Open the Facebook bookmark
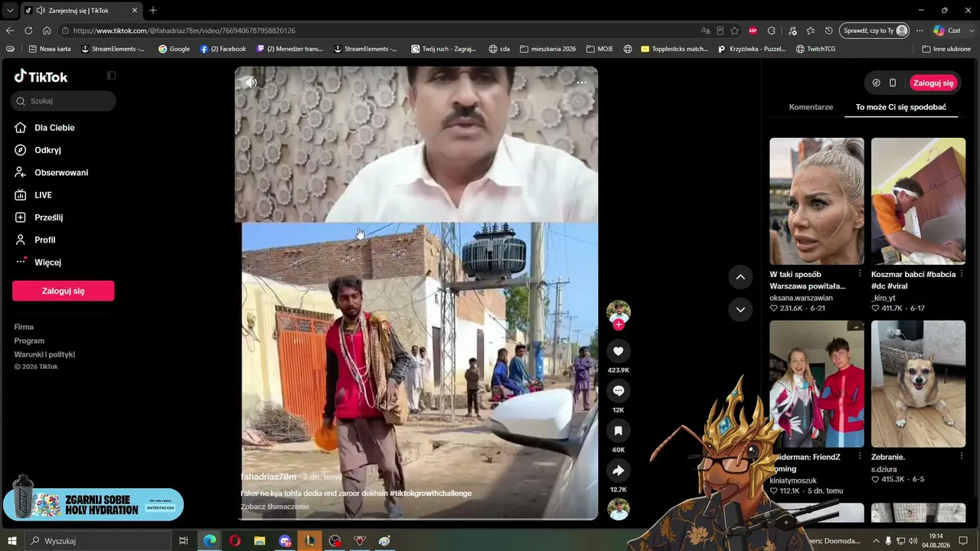Image resolution: width=980 pixels, height=551 pixels. (x=223, y=49)
